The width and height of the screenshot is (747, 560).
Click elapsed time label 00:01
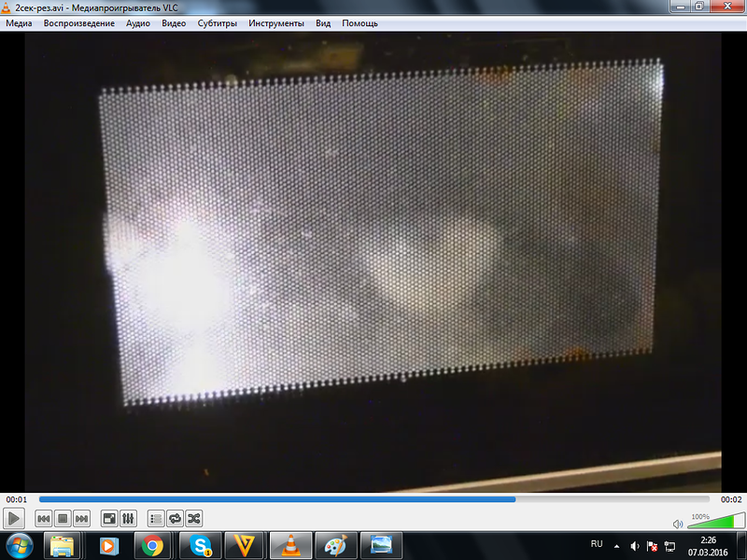point(16,499)
